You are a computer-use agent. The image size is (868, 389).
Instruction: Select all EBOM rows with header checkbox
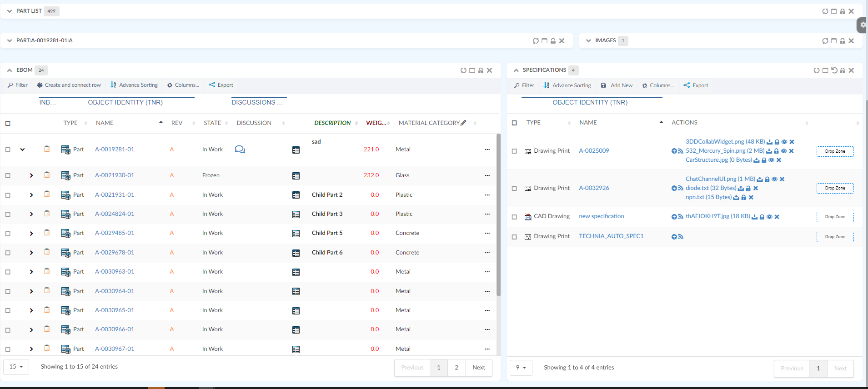point(8,123)
